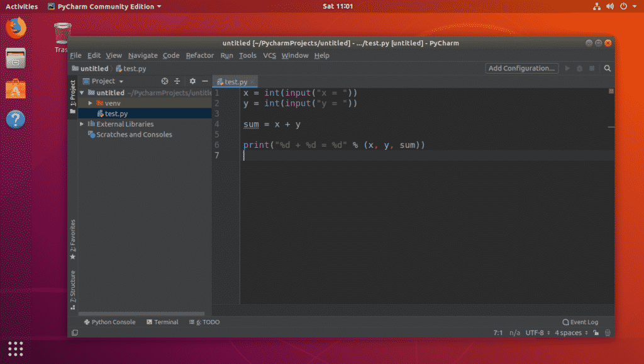
Task: Toggle the 1: Project tool window sidebar
Action: pos(74,96)
